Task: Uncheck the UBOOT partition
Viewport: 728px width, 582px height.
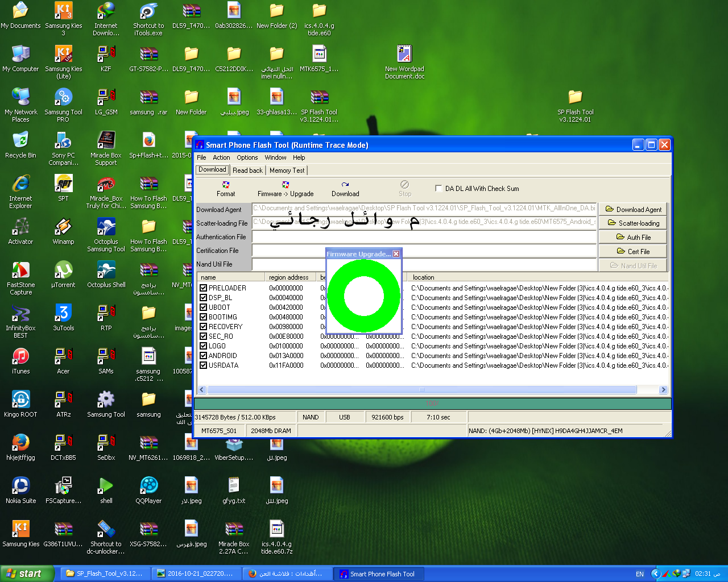Action: 203,307
